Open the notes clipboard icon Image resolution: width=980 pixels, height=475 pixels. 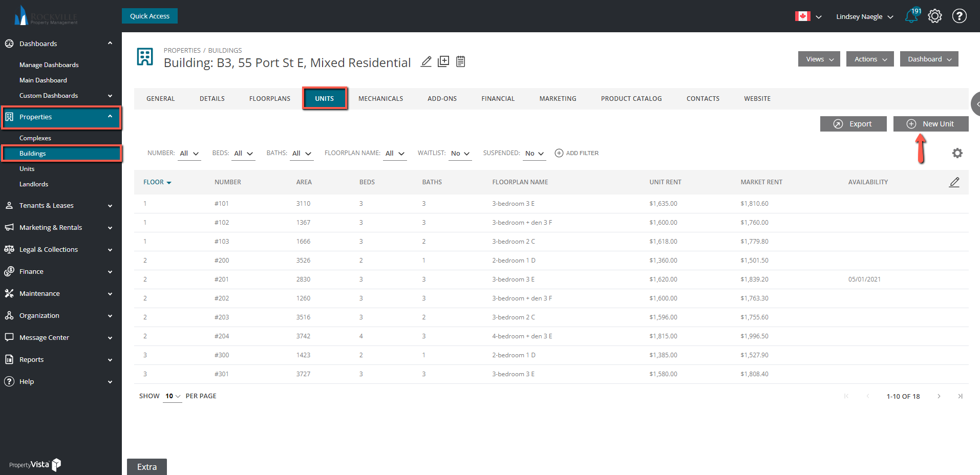(461, 61)
